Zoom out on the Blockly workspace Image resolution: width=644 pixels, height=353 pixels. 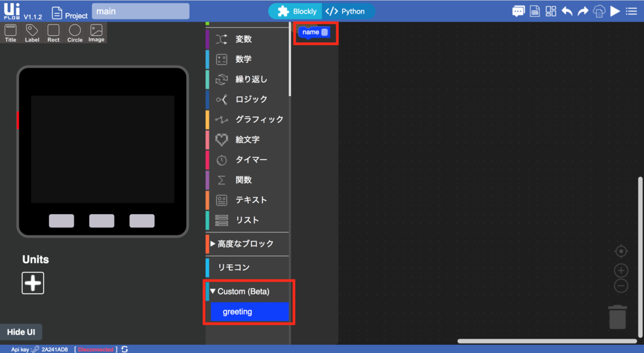(621, 286)
